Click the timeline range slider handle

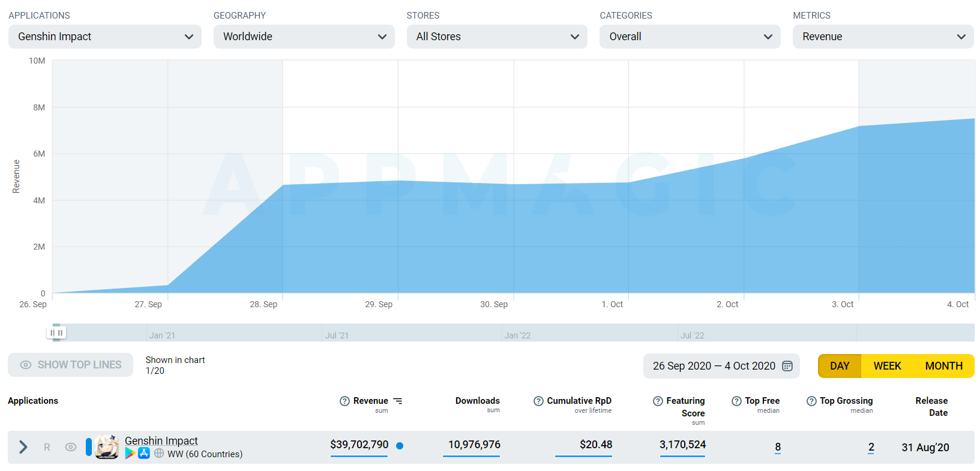pyautogui.click(x=56, y=332)
